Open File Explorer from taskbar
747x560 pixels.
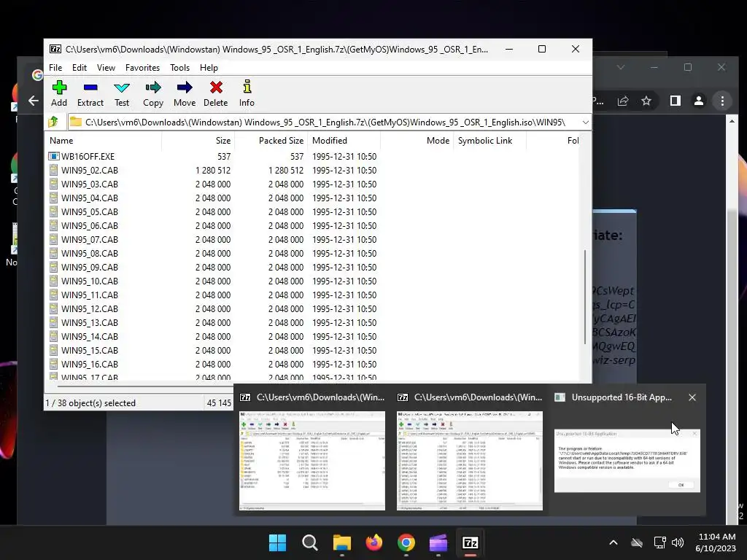341,542
